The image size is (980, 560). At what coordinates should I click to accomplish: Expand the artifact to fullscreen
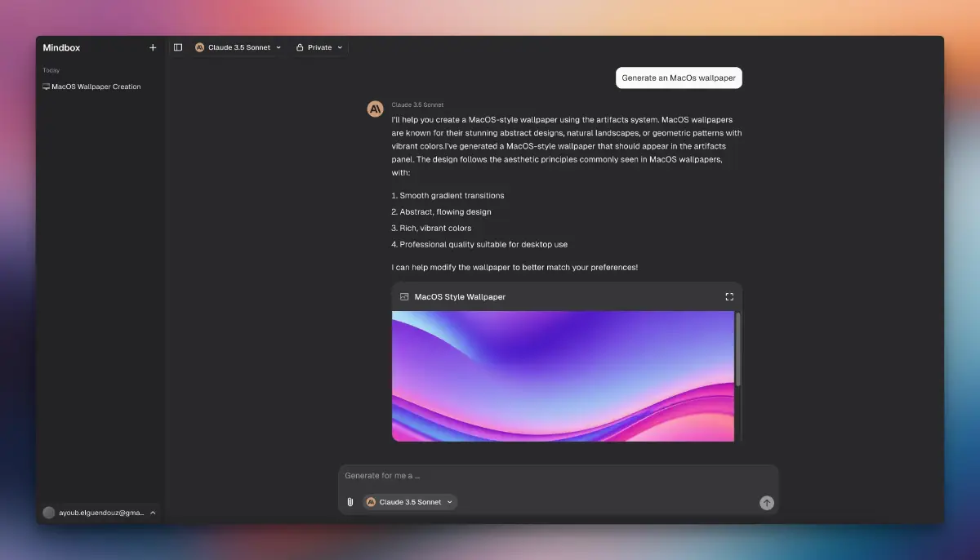click(729, 297)
